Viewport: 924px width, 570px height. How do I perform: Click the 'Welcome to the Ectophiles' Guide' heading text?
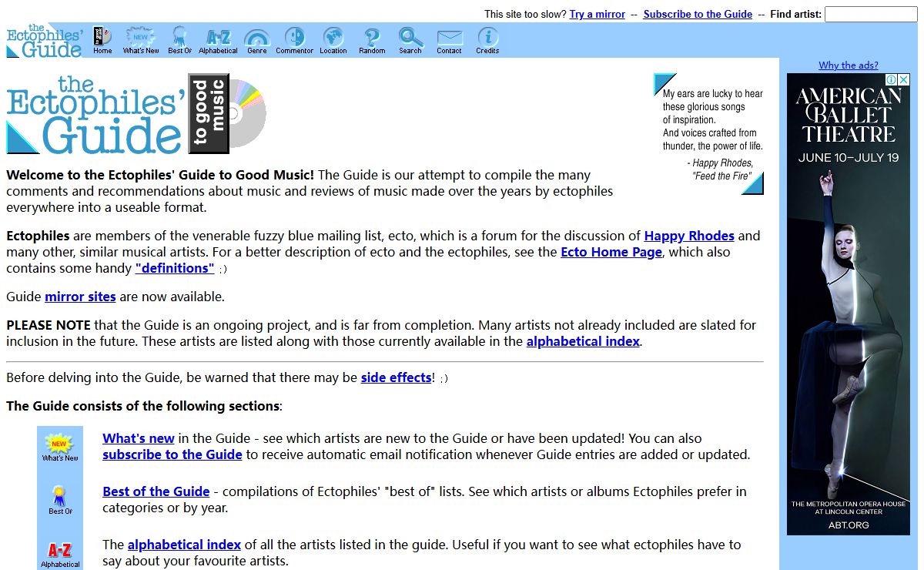pos(160,175)
